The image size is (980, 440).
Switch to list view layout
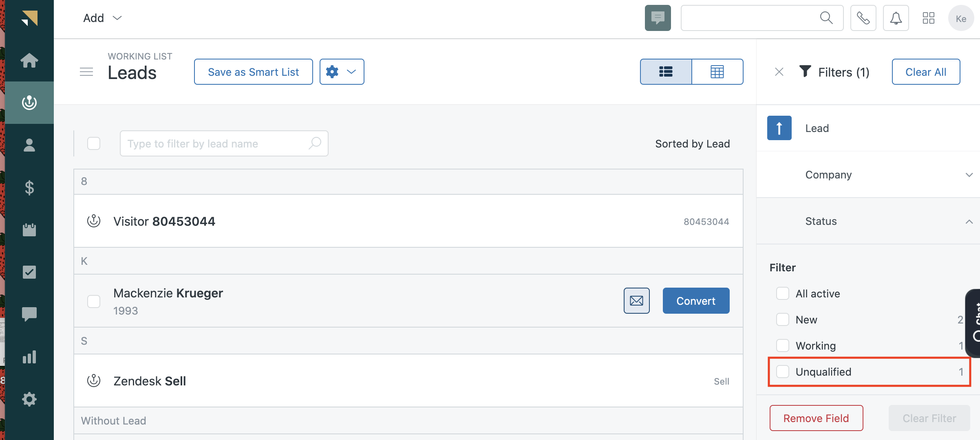(666, 71)
